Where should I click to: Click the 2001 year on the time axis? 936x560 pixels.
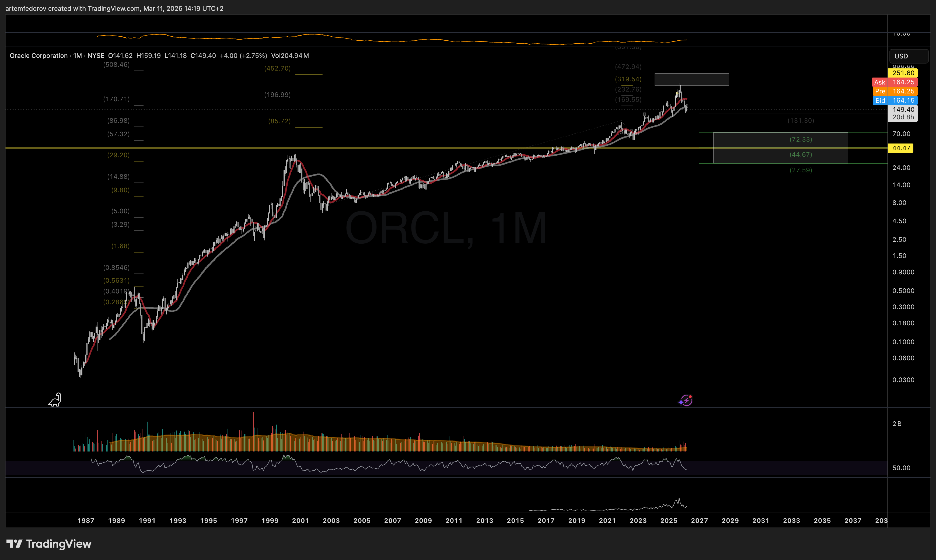click(x=301, y=520)
